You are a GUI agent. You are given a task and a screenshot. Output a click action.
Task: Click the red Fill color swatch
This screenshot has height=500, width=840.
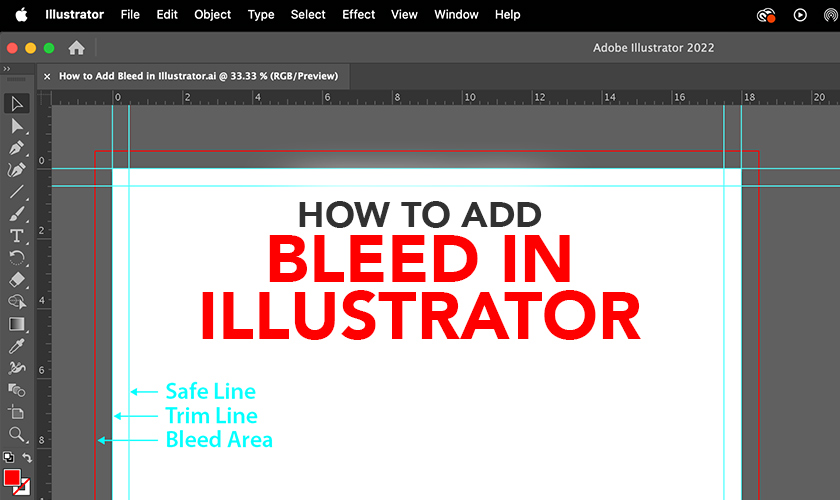pos(12,478)
